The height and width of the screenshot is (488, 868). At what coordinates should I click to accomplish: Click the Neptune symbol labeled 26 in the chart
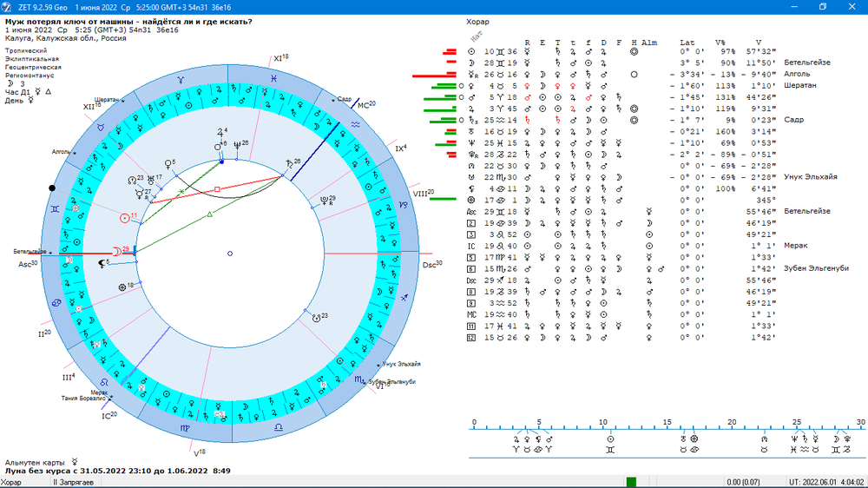(238, 145)
